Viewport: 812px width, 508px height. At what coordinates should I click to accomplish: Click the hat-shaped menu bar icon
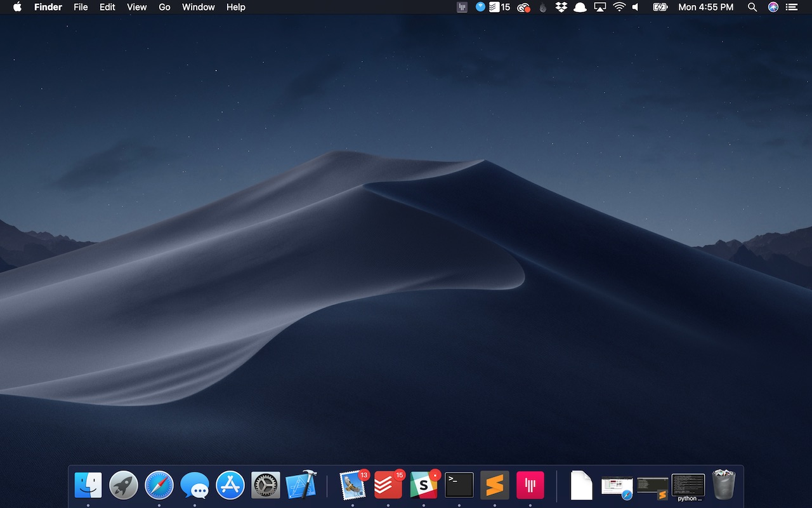pos(580,7)
